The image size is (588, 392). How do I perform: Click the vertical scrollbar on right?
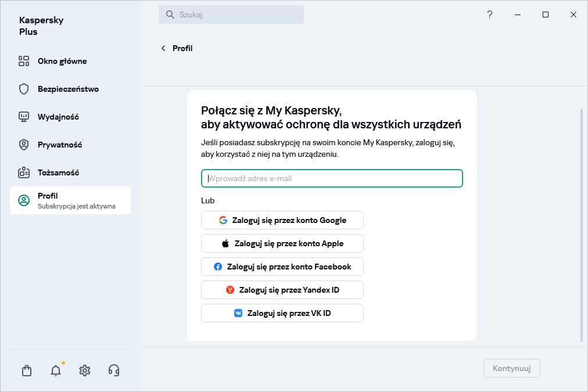tap(582, 225)
